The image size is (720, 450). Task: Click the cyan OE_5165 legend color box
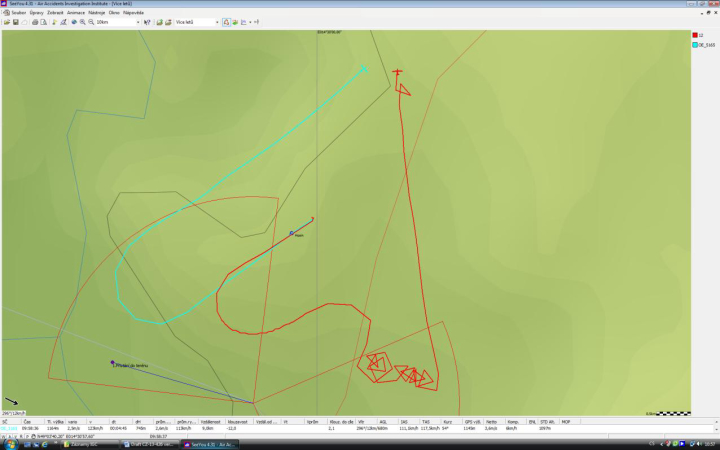[695, 45]
